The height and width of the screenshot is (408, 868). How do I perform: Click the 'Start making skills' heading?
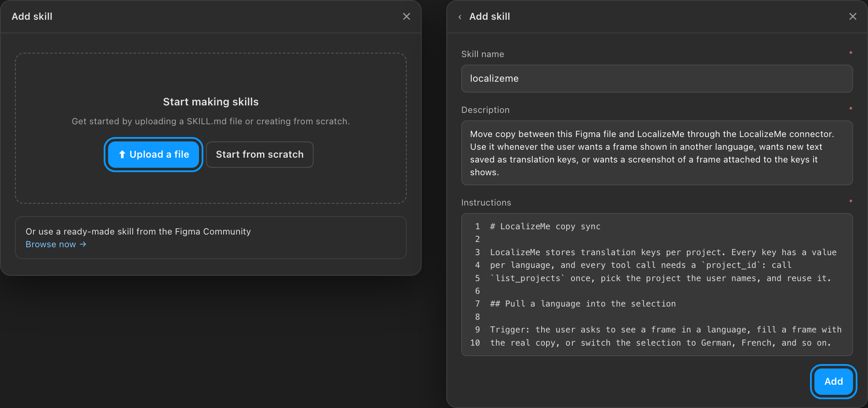pos(211,102)
